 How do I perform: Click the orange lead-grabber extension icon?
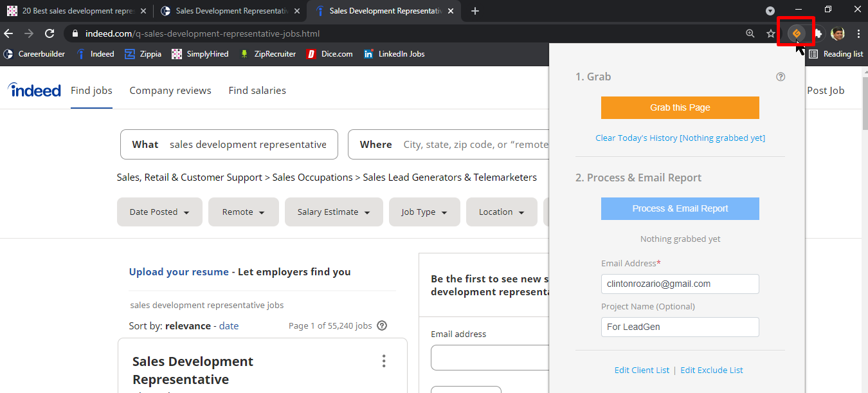click(x=796, y=33)
